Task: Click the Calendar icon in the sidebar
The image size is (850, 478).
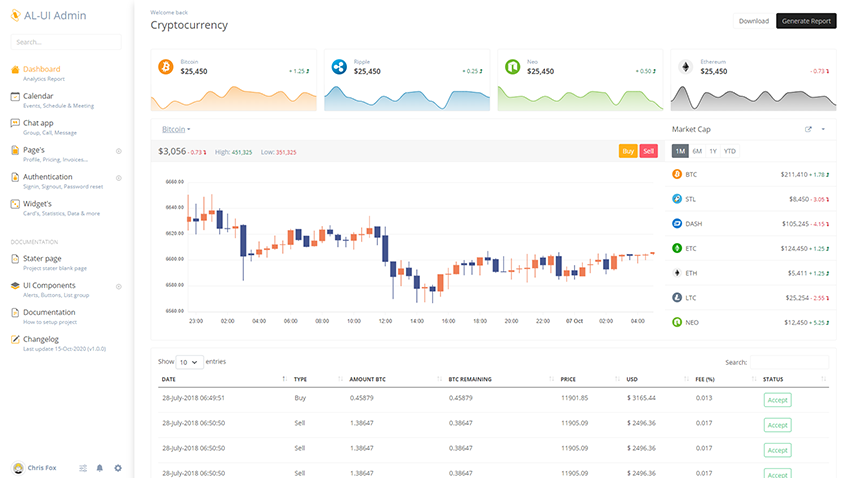Action: click(15, 97)
